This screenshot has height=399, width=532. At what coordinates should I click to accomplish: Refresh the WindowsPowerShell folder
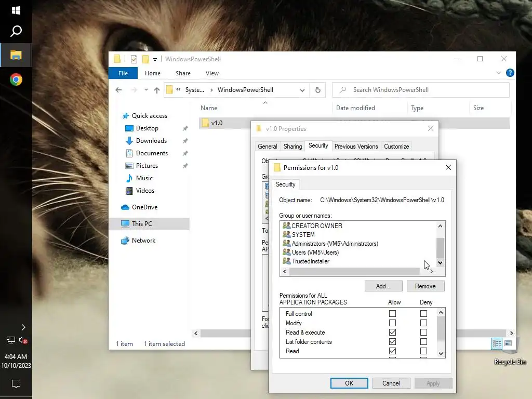click(x=318, y=90)
